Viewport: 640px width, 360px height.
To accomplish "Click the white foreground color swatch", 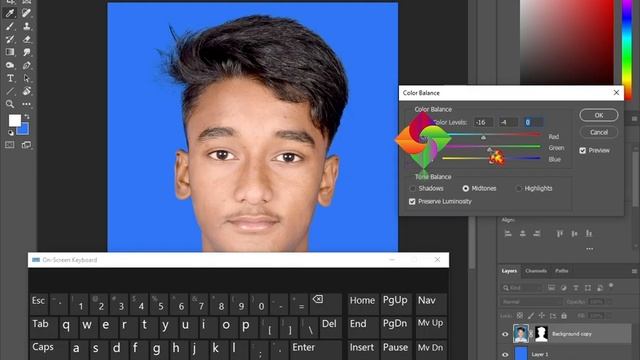I will click(14, 120).
